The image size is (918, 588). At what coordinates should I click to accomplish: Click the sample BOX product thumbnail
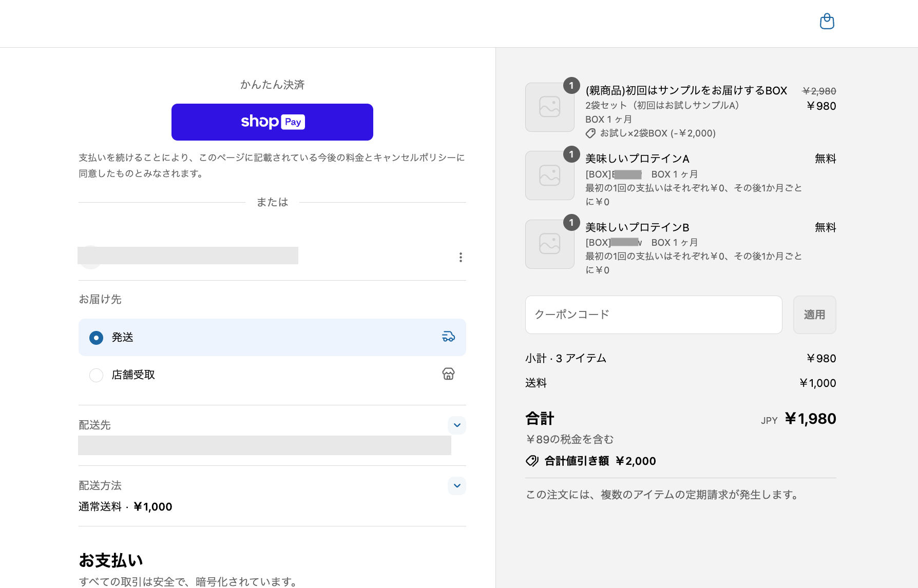[x=549, y=107]
